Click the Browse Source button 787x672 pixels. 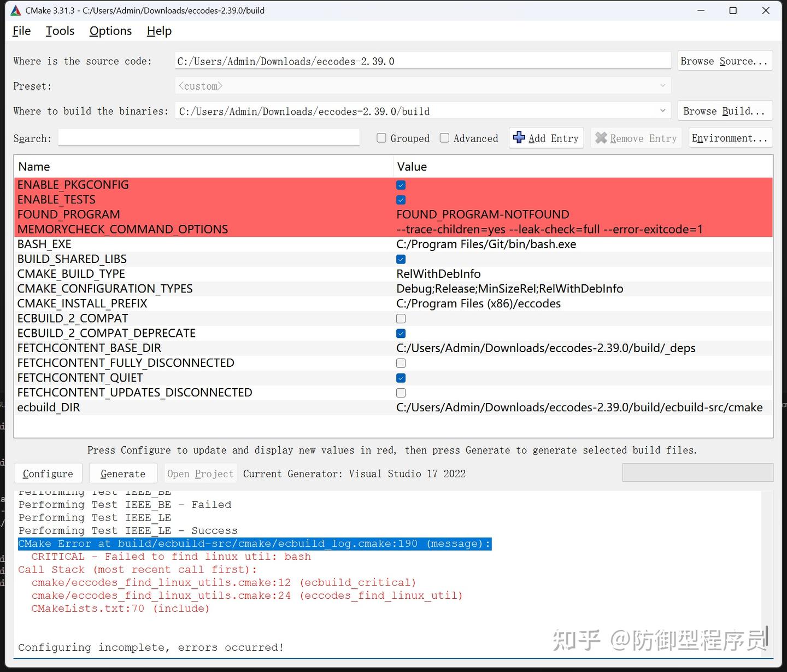[725, 61]
